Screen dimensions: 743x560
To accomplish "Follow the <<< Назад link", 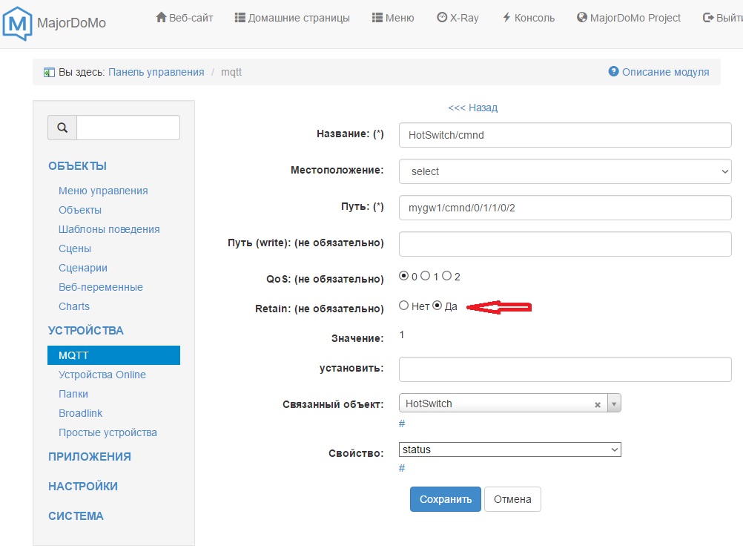I will coord(472,108).
